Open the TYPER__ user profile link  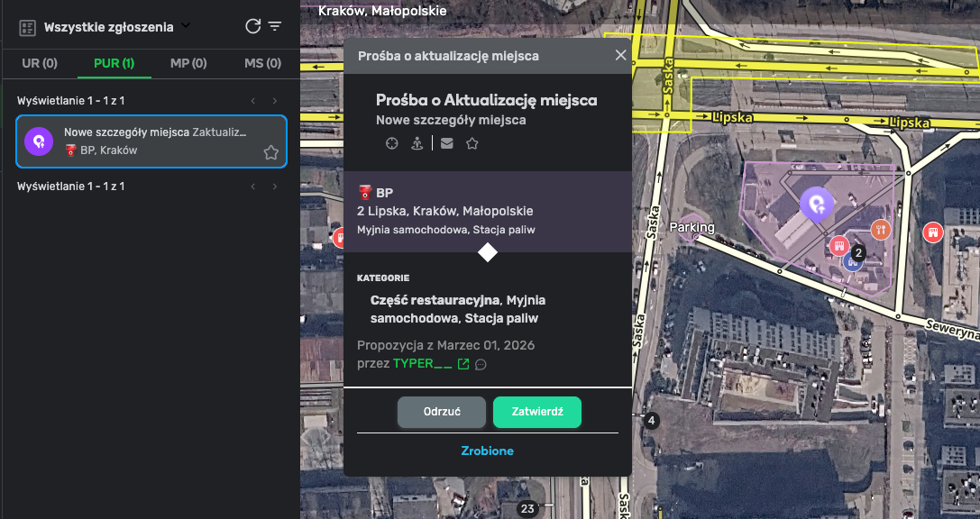tap(422, 363)
